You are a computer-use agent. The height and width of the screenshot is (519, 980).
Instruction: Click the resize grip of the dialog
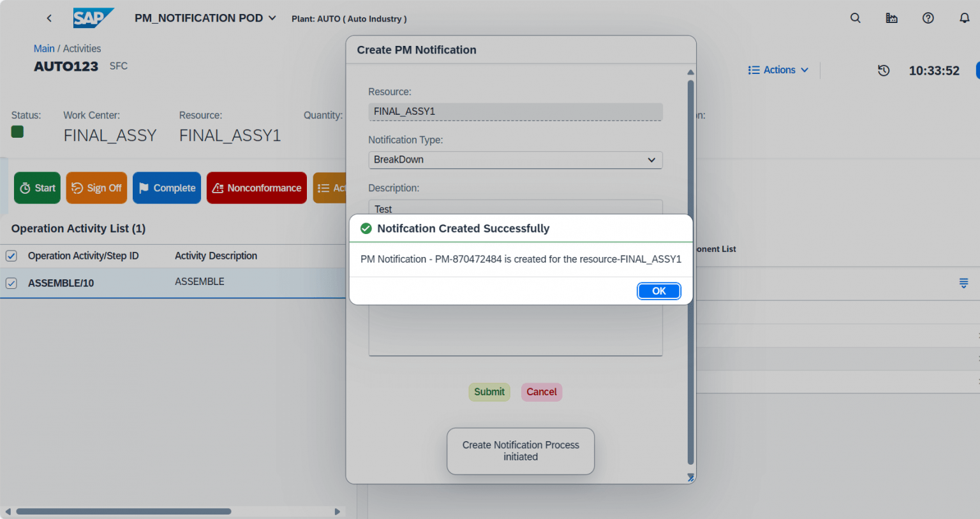[690, 477]
